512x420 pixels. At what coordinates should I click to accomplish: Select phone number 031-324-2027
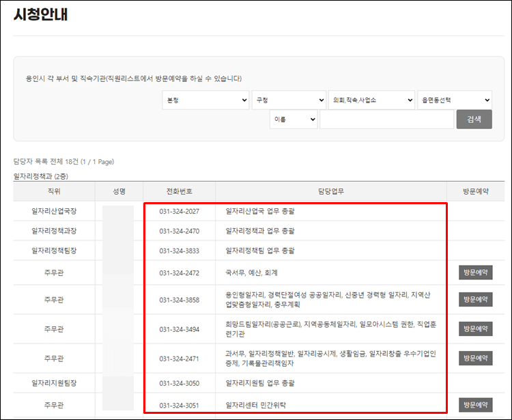180,211
